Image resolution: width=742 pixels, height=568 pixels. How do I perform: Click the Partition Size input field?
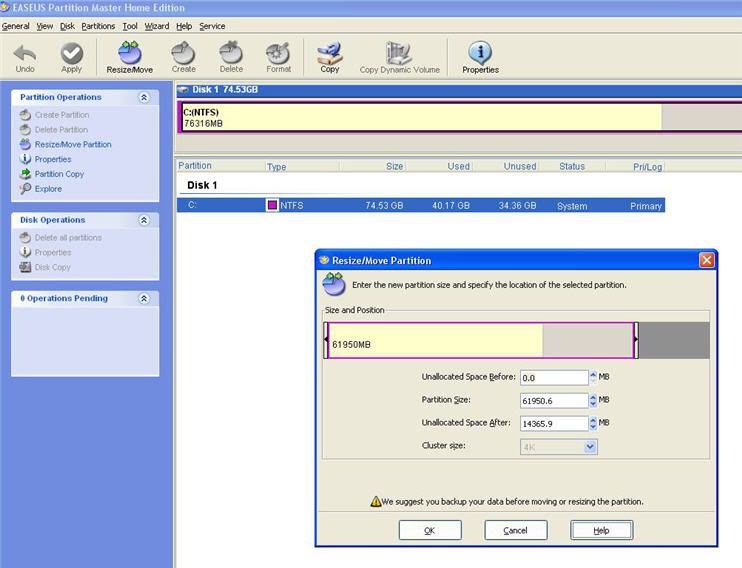click(x=554, y=400)
